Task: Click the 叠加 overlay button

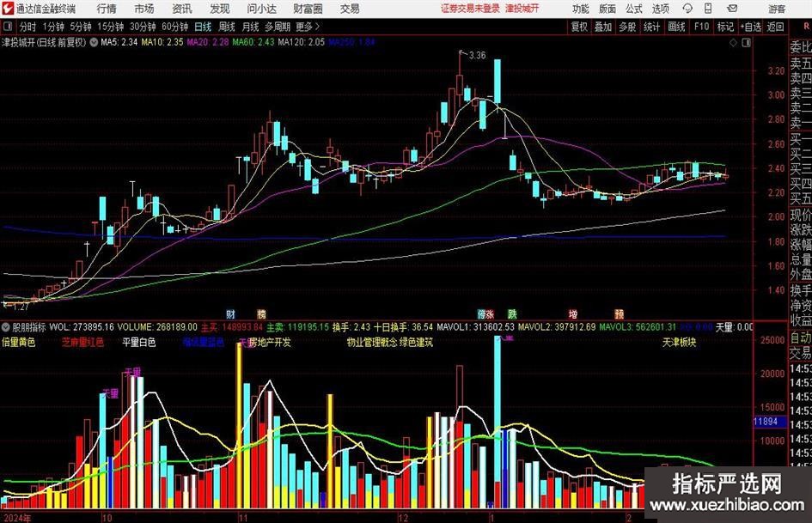Action: click(603, 27)
